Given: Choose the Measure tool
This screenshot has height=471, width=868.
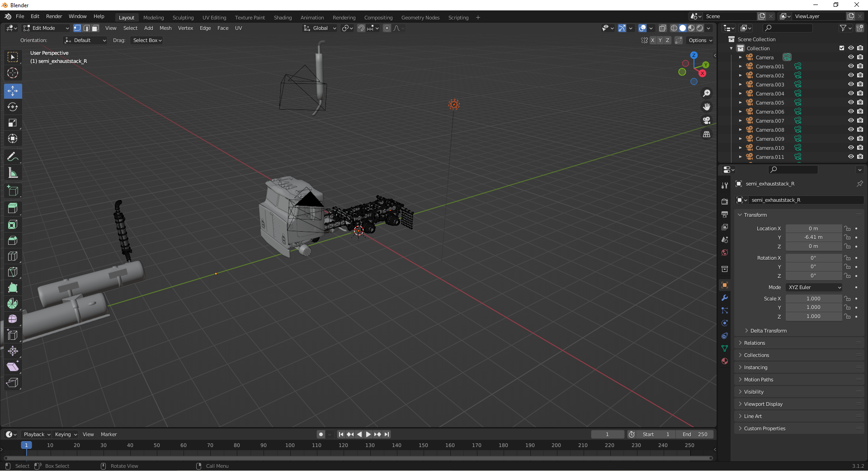Looking at the screenshot, I should click(x=13, y=173).
